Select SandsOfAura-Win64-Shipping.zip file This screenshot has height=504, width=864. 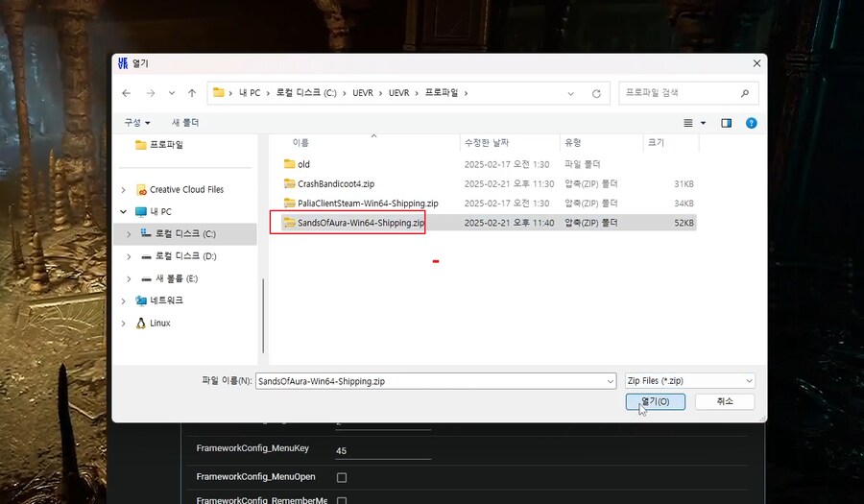[x=361, y=223]
